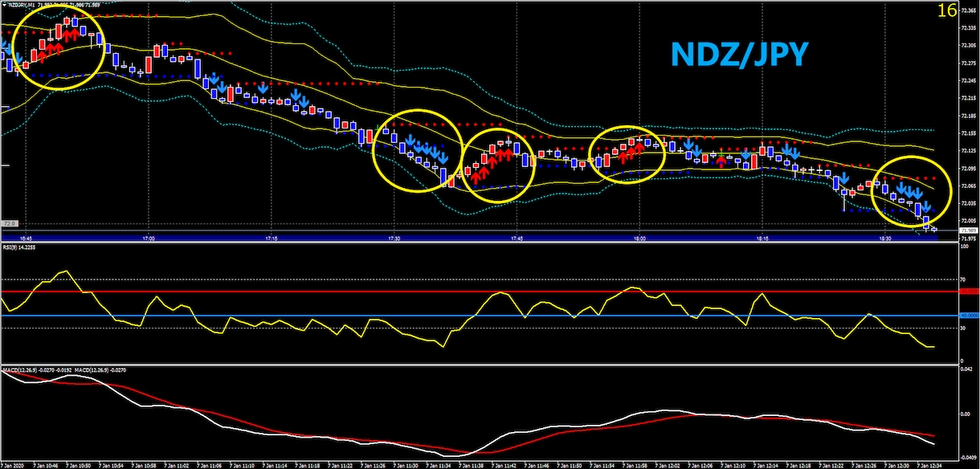The height and width of the screenshot is (469, 980).
Task: Click the 17:00 time axis label
Action: [x=149, y=239]
